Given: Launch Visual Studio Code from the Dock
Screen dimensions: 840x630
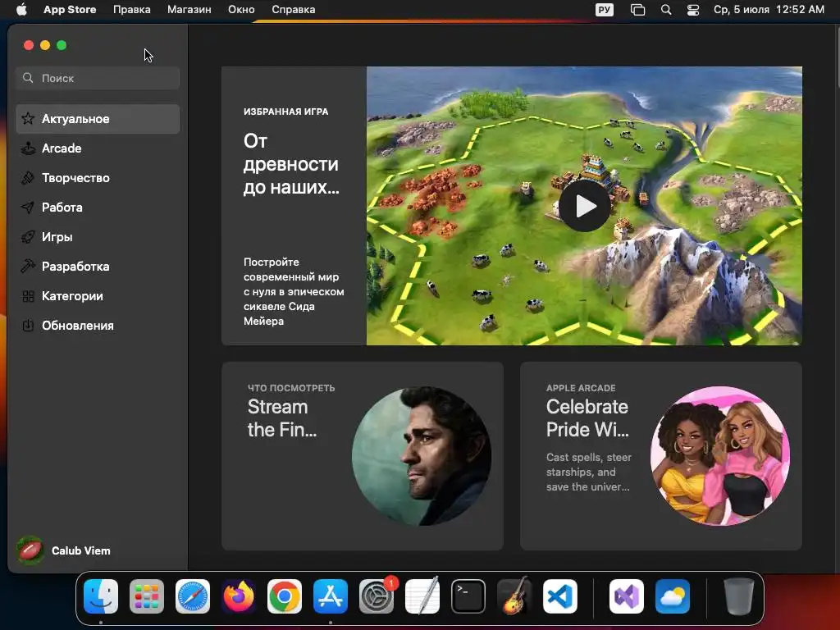Looking at the screenshot, I should click(560, 596).
